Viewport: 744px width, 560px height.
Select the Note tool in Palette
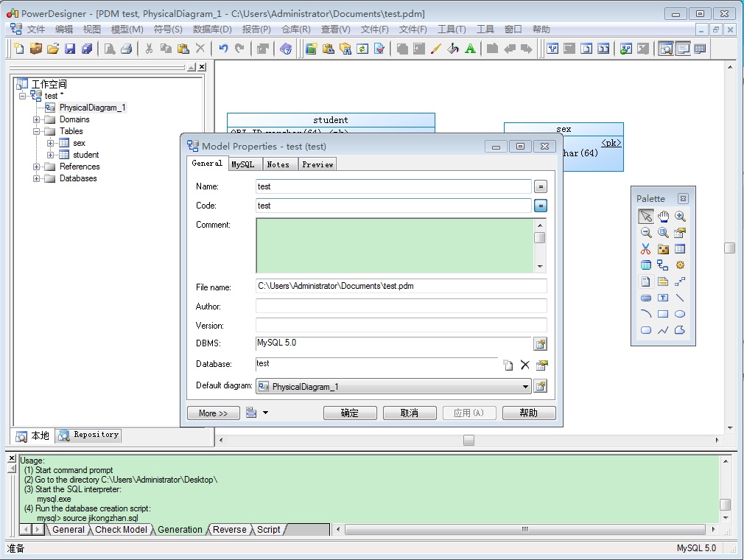click(x=663, y=281)
